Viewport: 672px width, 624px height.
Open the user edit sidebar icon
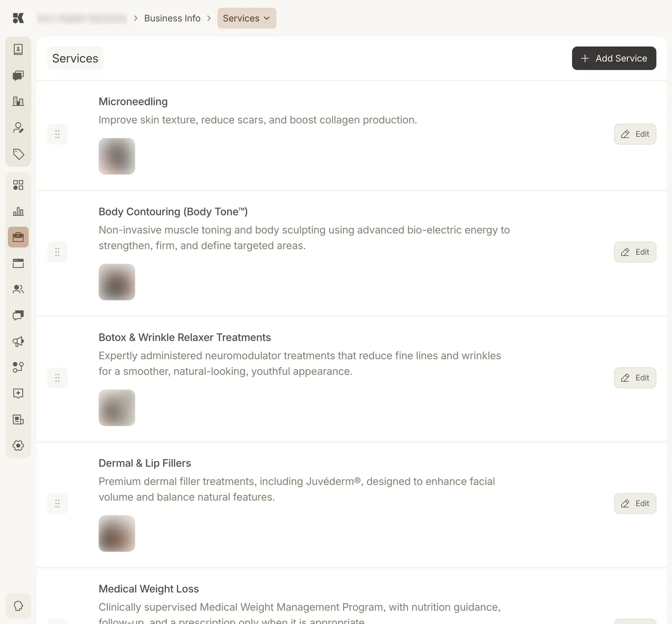(x=18, y=128)
